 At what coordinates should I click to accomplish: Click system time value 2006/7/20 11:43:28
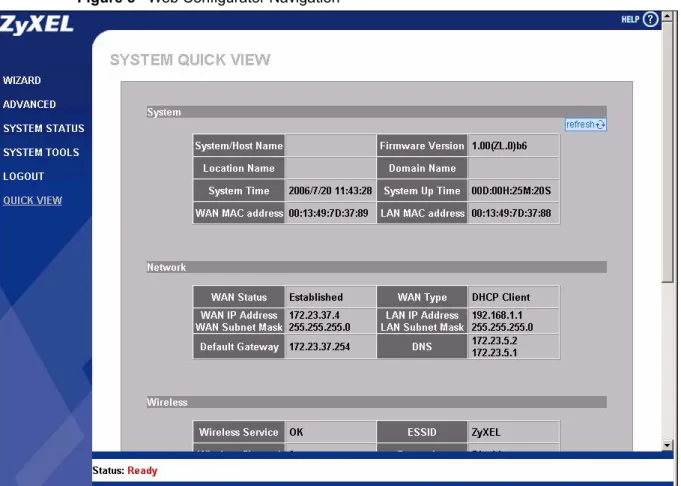click(x=330, y=191)
